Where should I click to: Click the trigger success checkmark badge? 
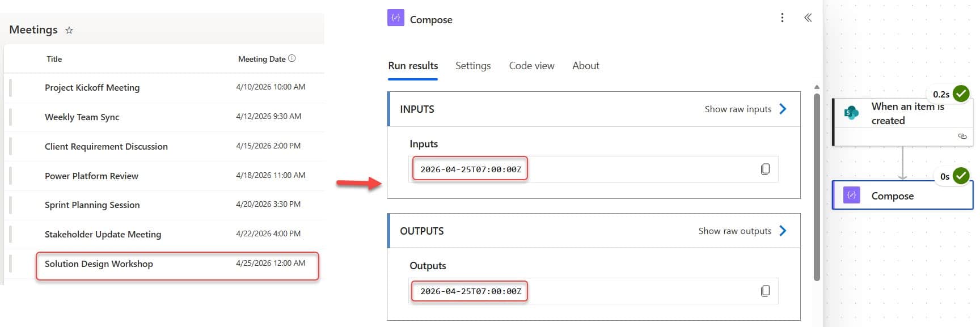pyautogui.click(x=961, y=94)
